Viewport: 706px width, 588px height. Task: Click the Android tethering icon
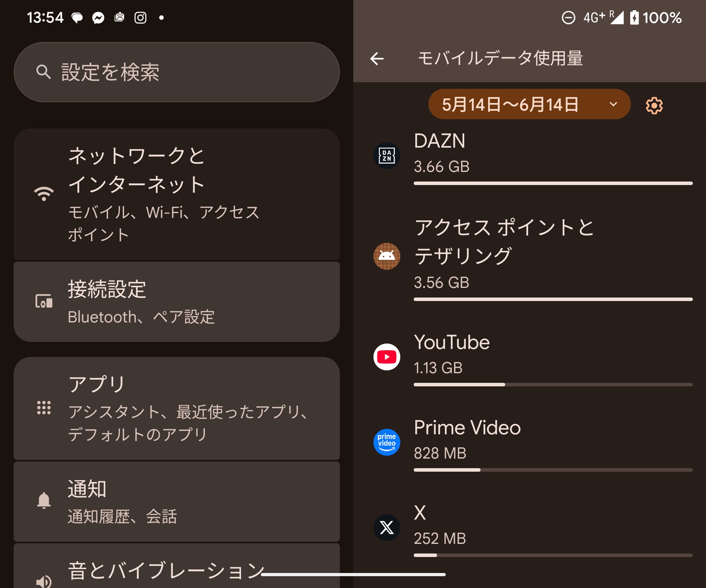[x=386, y=256]
